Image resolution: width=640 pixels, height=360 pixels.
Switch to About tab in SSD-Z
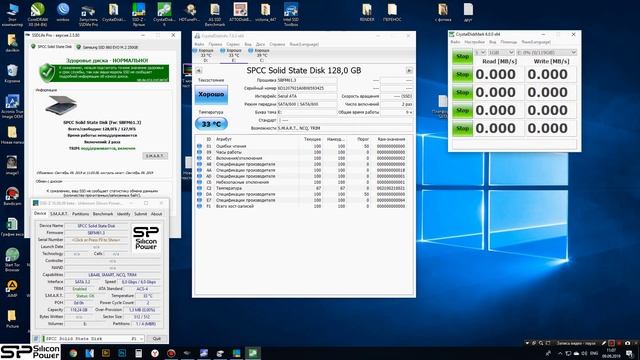tap(156, 214)
